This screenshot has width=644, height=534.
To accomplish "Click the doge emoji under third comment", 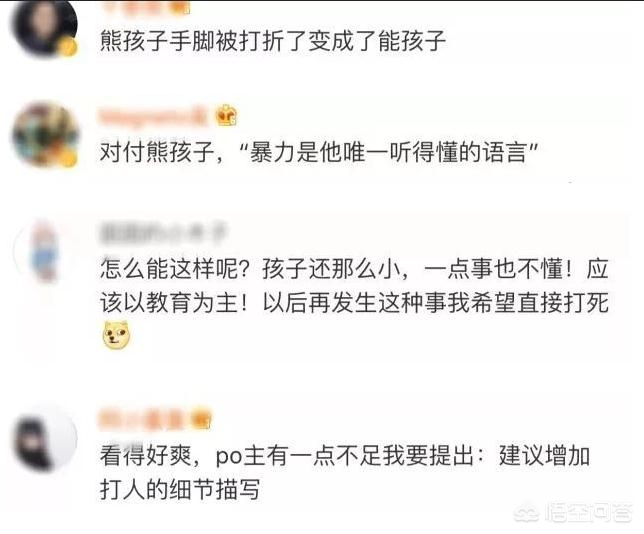I will click(115, 336).
